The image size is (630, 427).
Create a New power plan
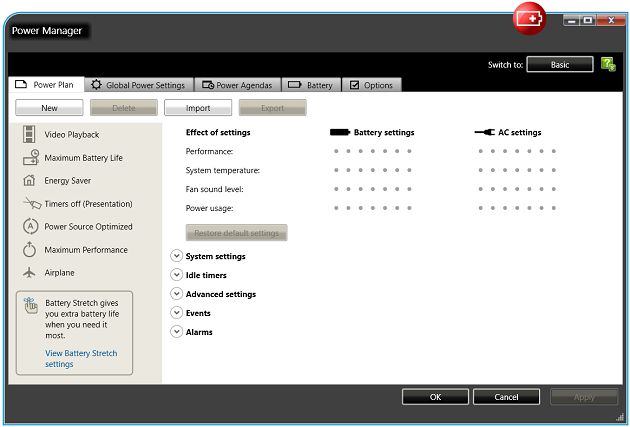coord(49,108)
